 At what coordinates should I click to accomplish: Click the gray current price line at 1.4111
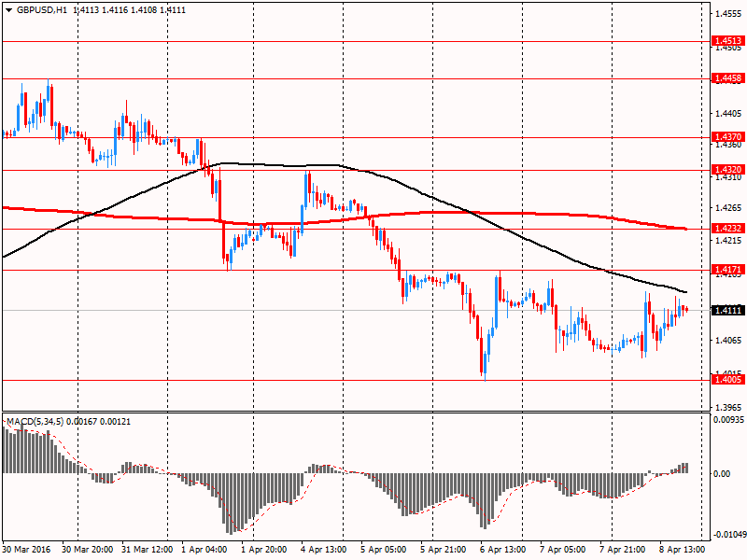356,311
